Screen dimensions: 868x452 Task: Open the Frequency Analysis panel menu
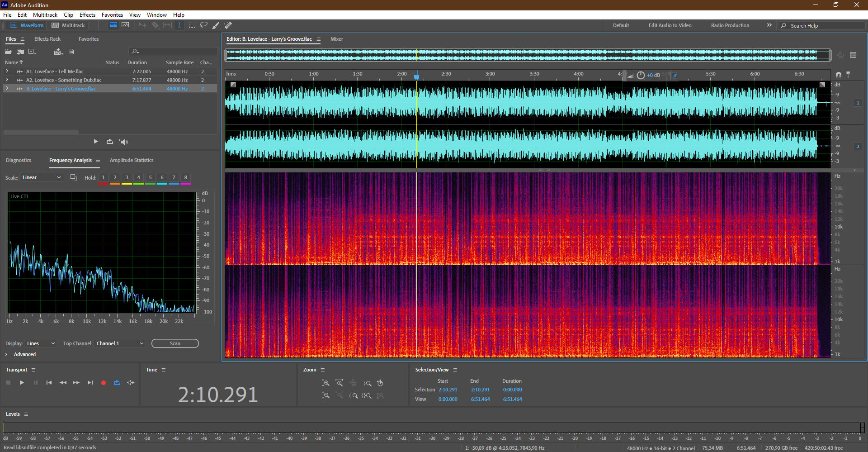point(98,161)
